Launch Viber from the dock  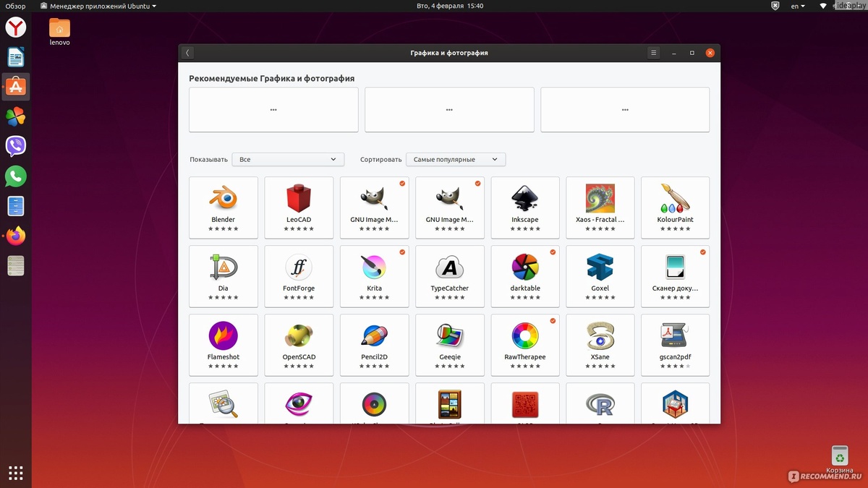coord(16,146)
